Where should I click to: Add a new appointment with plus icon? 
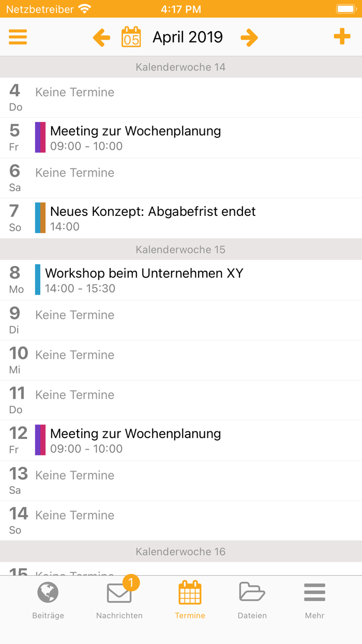(x=342, y=37)
